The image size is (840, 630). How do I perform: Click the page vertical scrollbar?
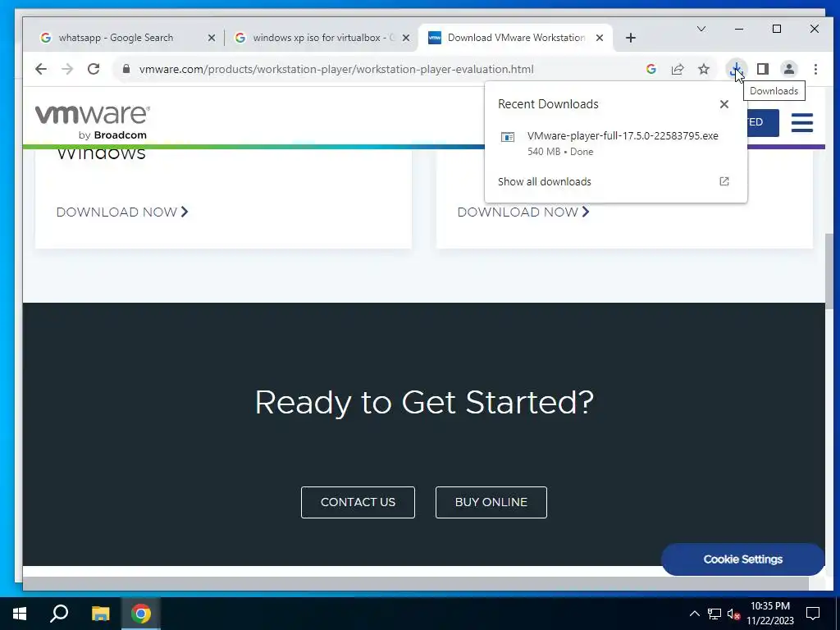click(x=830, y=271)
